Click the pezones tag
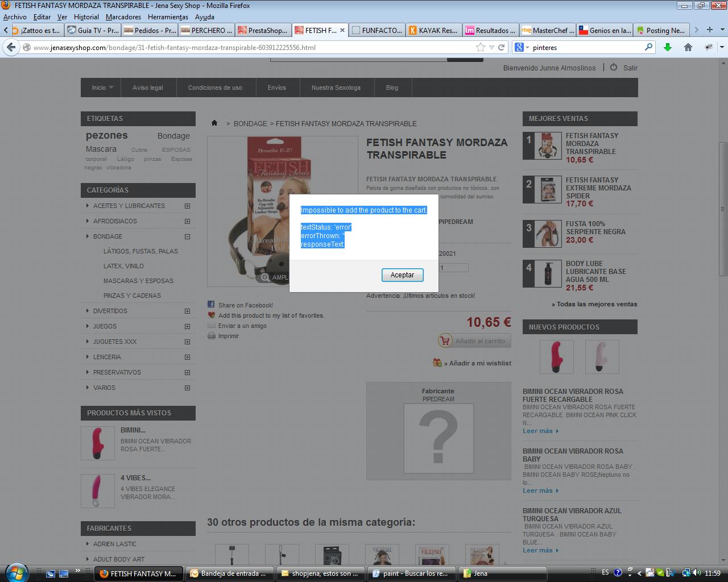728x582 pixels. click(x=107, y=135)
